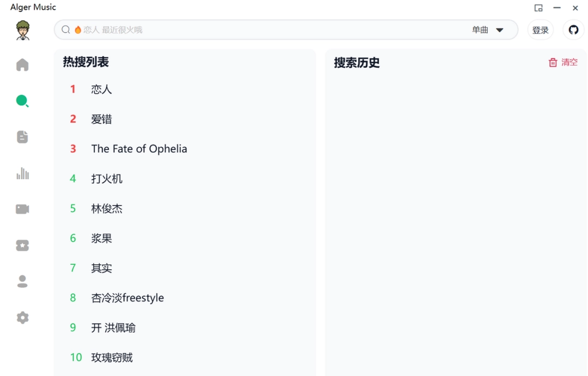
Task: Clear search history with 清空
Action: point(563,63)
